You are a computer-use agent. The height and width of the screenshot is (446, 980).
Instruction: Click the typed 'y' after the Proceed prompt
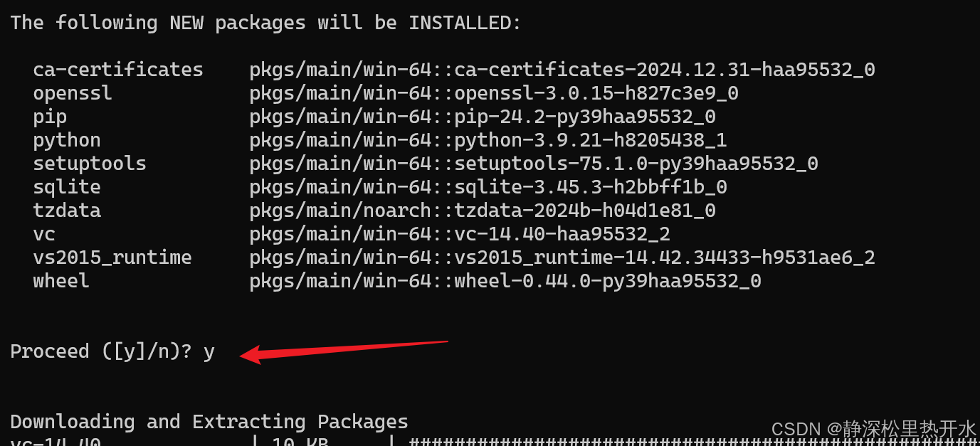click(x=209, y=351)
